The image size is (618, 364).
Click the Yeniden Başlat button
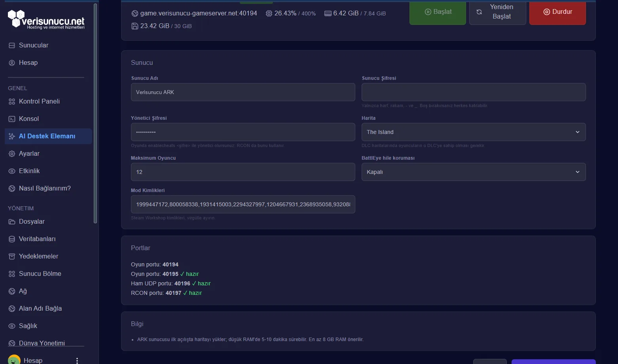click(x=497, y=12)
